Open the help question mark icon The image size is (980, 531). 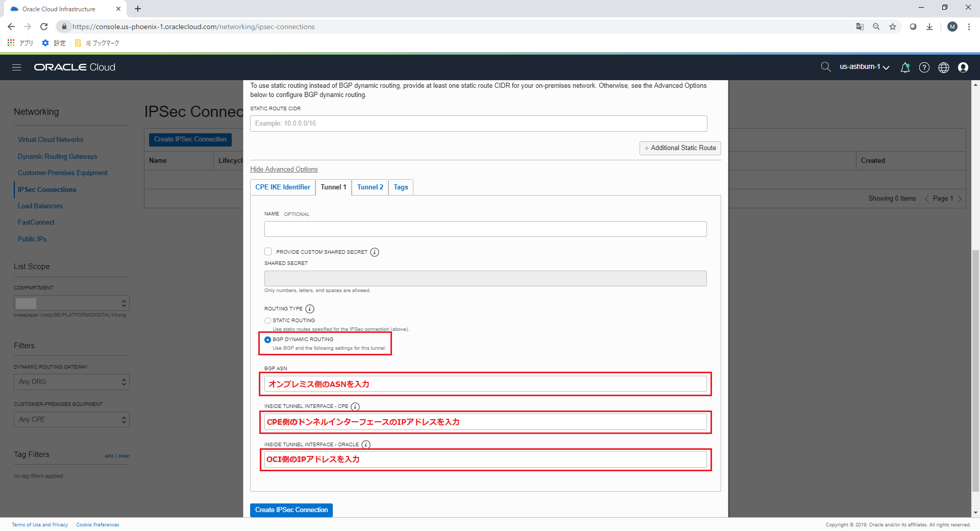click(x=924, y=67)
